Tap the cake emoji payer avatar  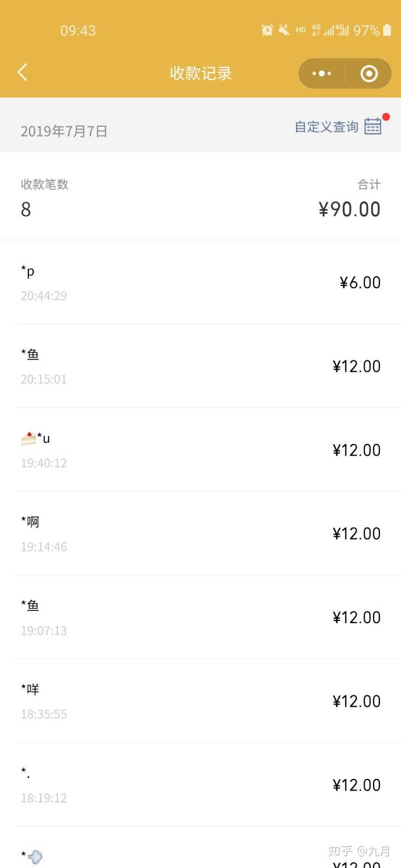[28, 438]
